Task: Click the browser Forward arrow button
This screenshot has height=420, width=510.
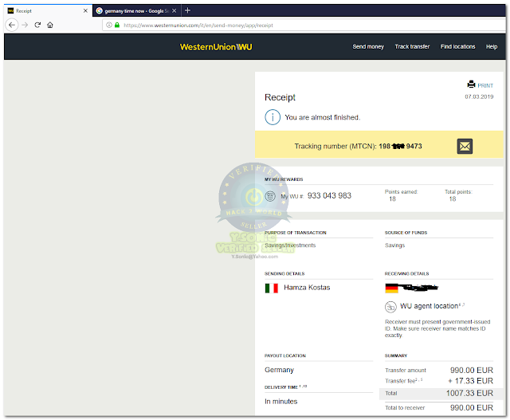Action: tap(25, 25)
